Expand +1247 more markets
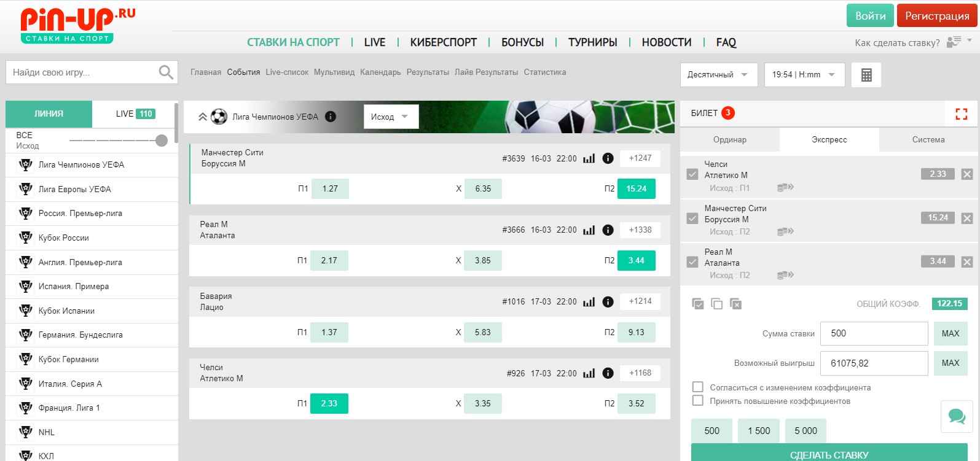The height and width of the screenshot is (461, 980). (x=640, y=158)
